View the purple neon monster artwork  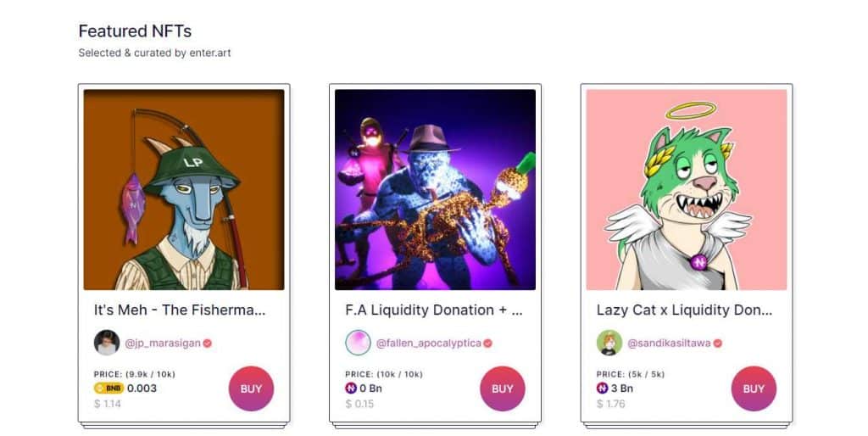click(x=435, y=189)
